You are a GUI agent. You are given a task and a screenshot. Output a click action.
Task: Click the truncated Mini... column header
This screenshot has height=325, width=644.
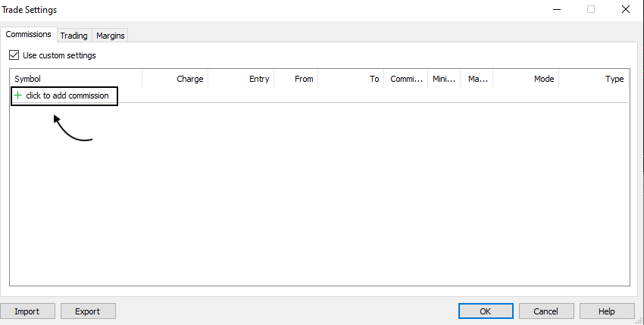tap(443, 79)
